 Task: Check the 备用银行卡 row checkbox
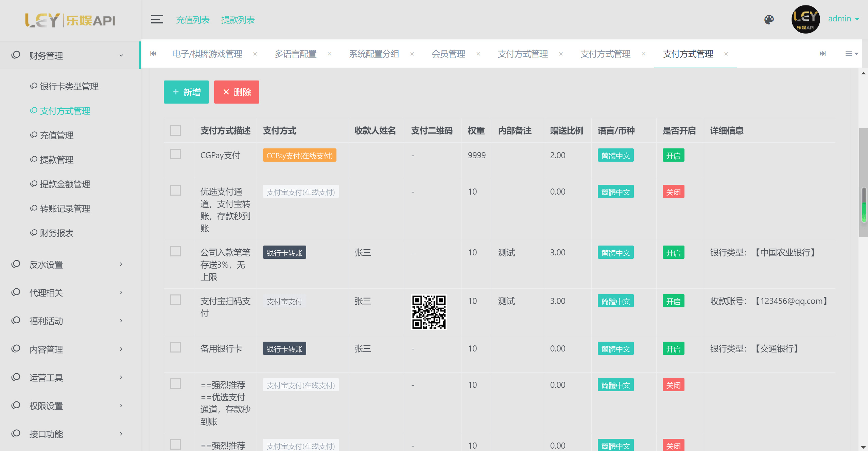click(175, 348)
